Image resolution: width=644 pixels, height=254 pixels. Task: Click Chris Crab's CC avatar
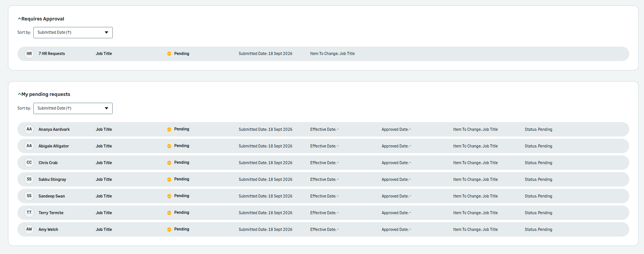tap(29, 163)
